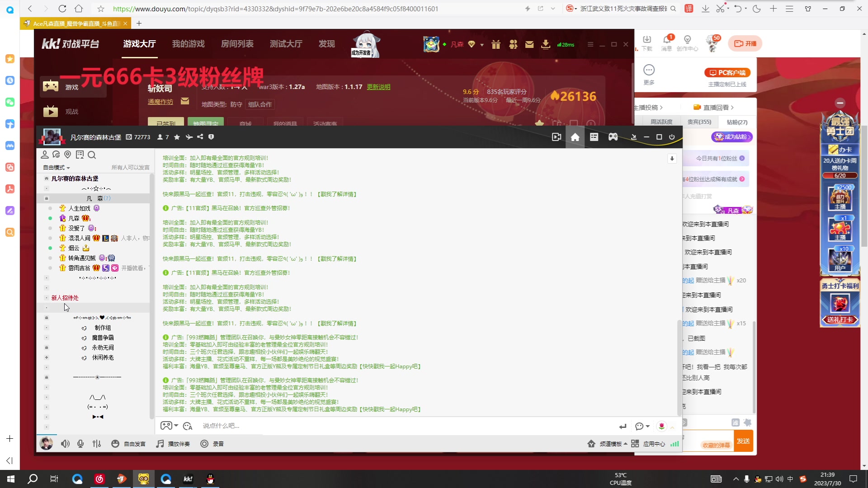
Task: Open the Windows Start menu
Action: (x=11, y=479)
